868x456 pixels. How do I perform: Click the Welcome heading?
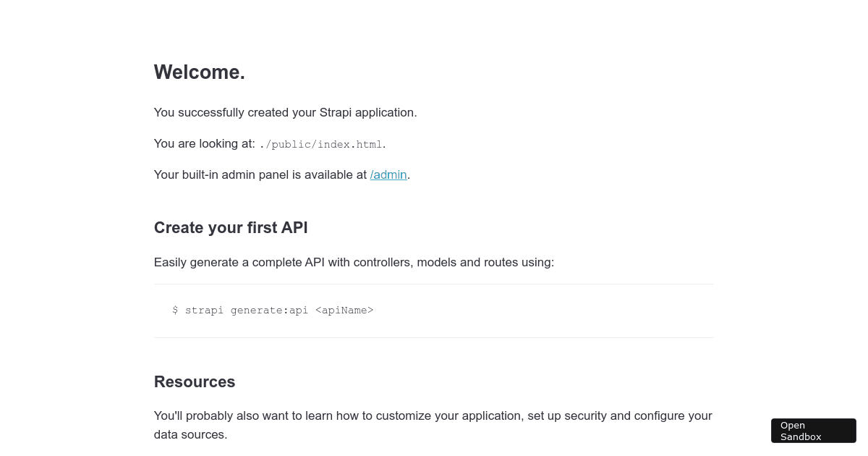(200, 72)
